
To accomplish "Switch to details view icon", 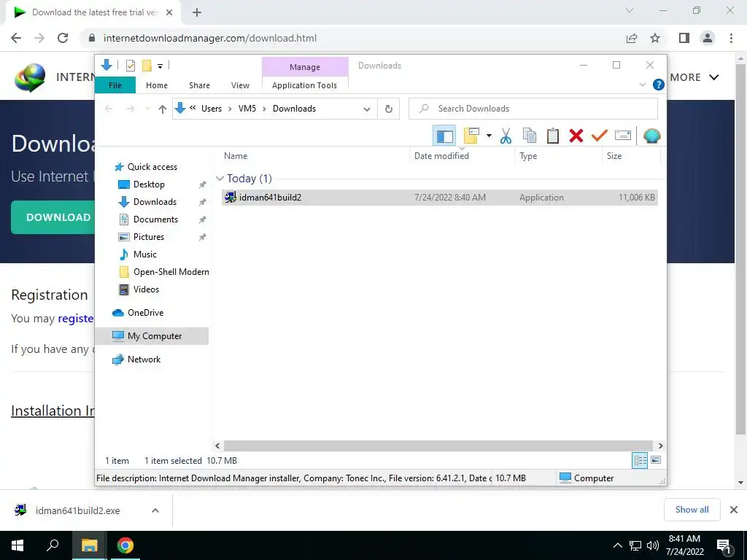I will (640, 460).
